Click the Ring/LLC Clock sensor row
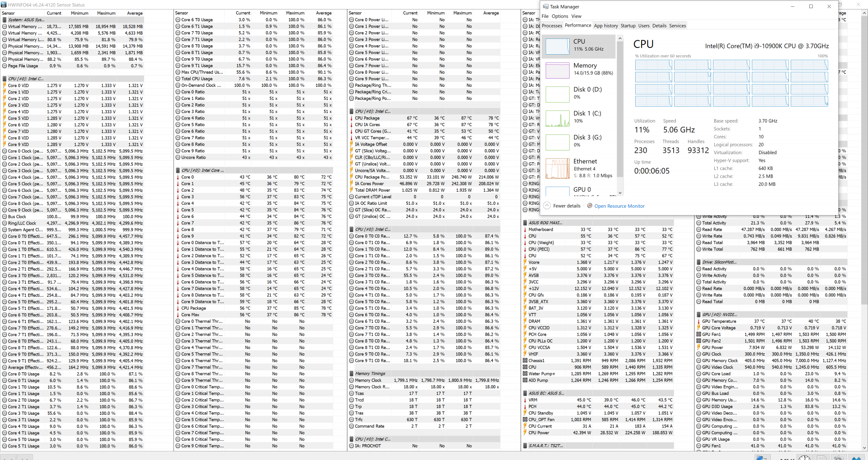868x460 pixels. point(73,223)
